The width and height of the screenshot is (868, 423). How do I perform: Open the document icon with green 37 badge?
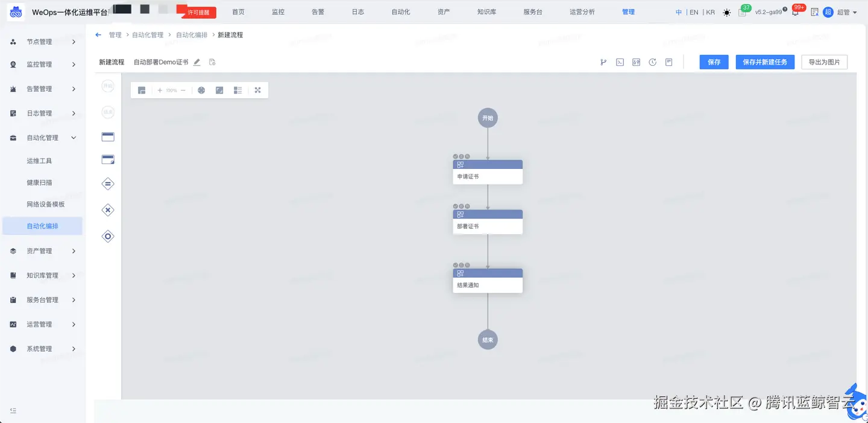point(743,12)
